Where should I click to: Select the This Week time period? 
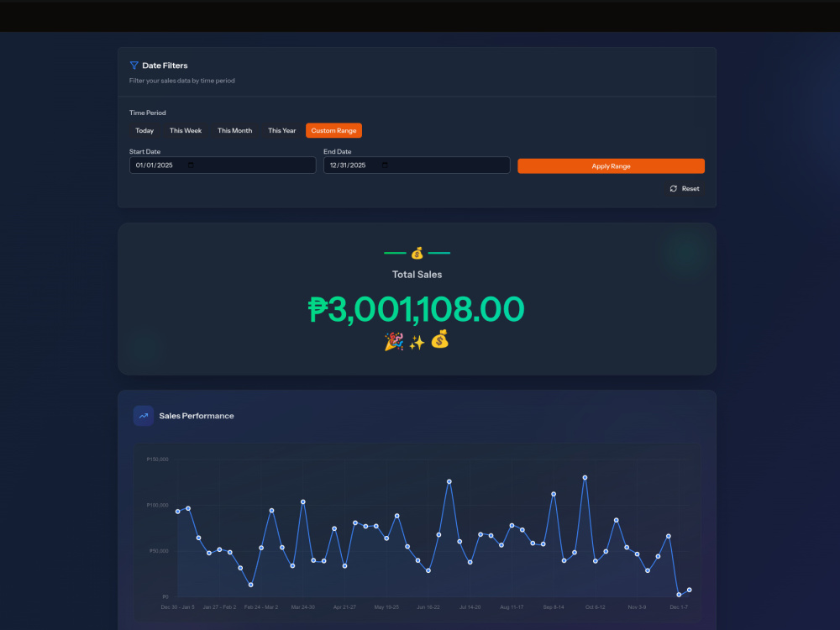click(186, 131)
